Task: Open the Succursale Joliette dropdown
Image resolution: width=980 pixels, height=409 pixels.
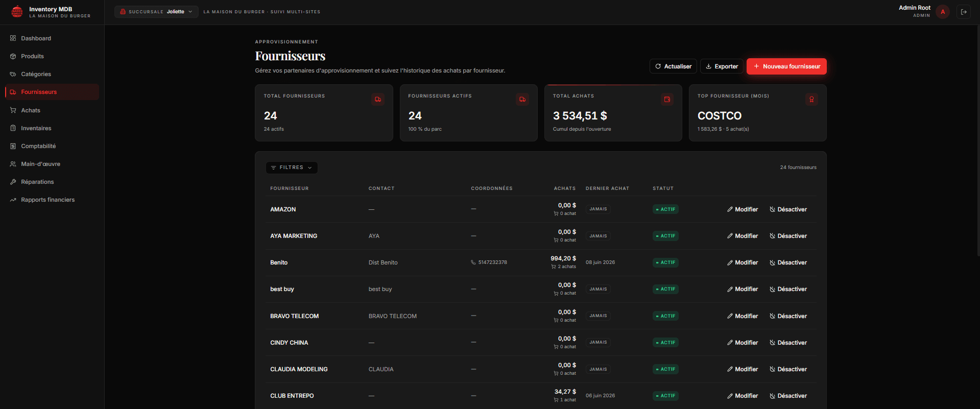Action: click(x=156, y=12)
